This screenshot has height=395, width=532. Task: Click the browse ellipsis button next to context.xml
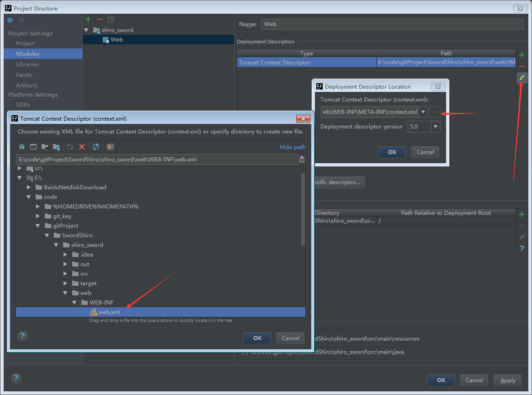tap(435, 112)
